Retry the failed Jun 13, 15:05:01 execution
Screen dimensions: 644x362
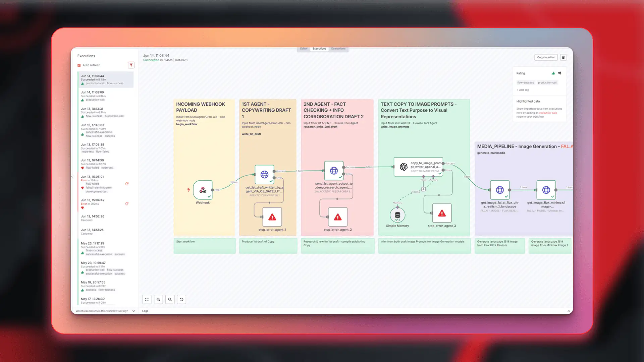127,184
